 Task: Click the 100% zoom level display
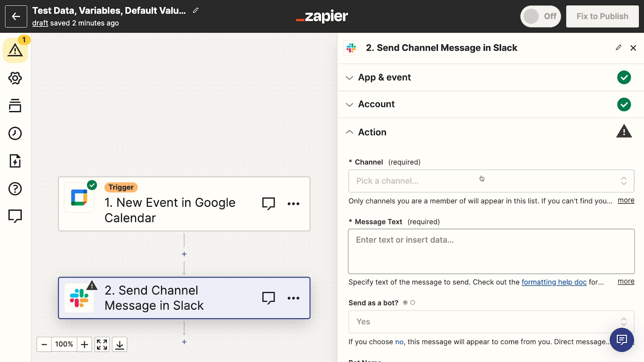[64, 344]
